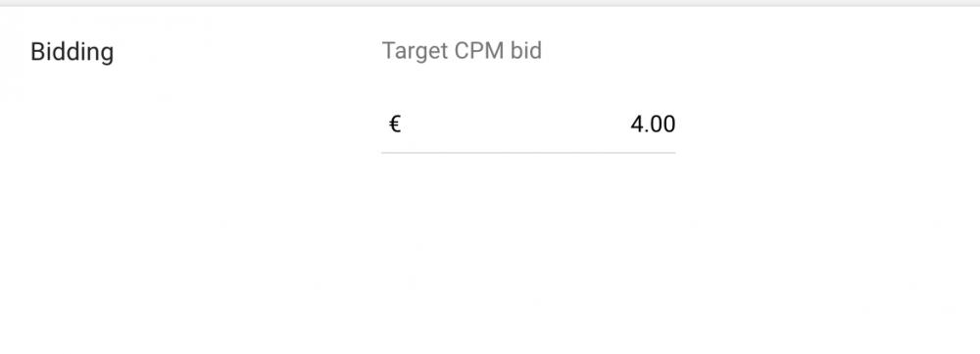Click the digit 4 in bid amount
Viewport: 980px width, 354px height.
tap(637, 125)
